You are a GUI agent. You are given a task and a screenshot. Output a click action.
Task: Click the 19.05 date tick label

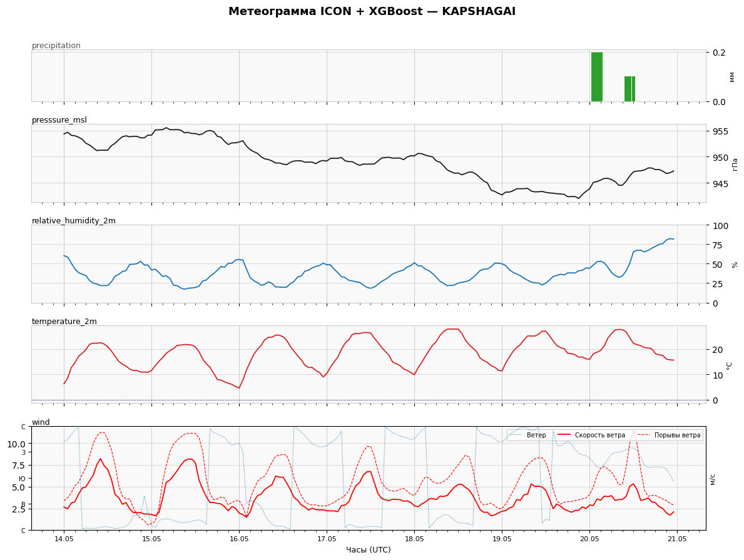coord(502,539)
